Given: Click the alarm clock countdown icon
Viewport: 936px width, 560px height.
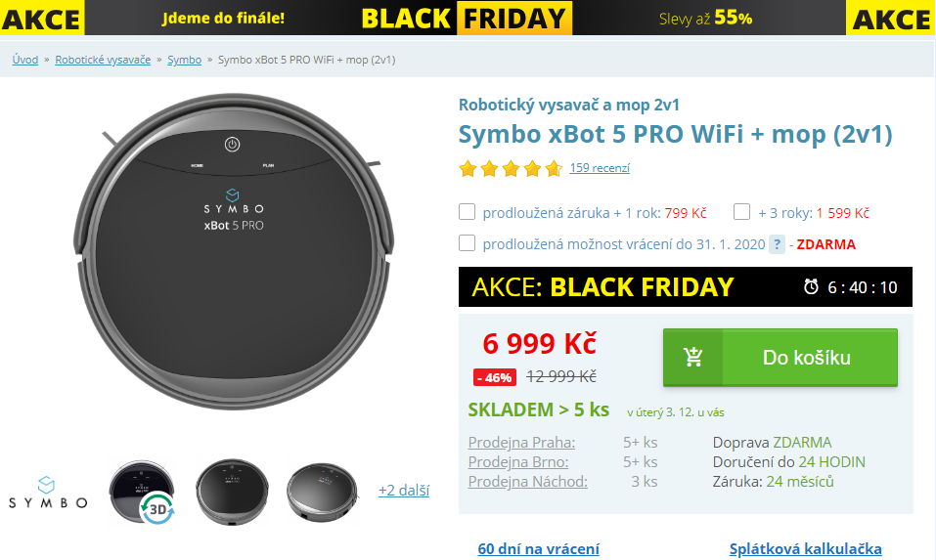Looking at the screenshot, I should (811, 287).
